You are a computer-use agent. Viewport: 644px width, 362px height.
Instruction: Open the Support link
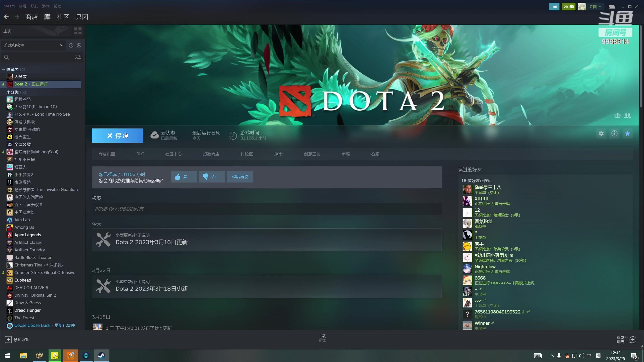[375, 154]
